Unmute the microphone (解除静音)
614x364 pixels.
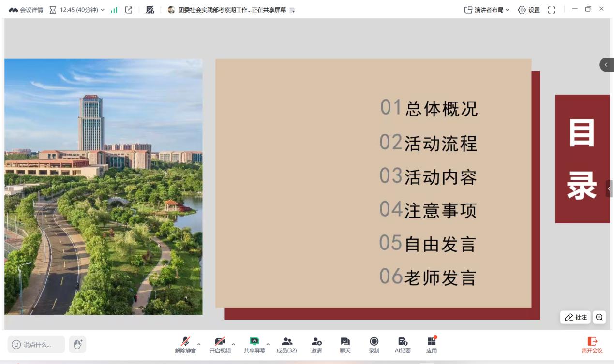point(185,344)
